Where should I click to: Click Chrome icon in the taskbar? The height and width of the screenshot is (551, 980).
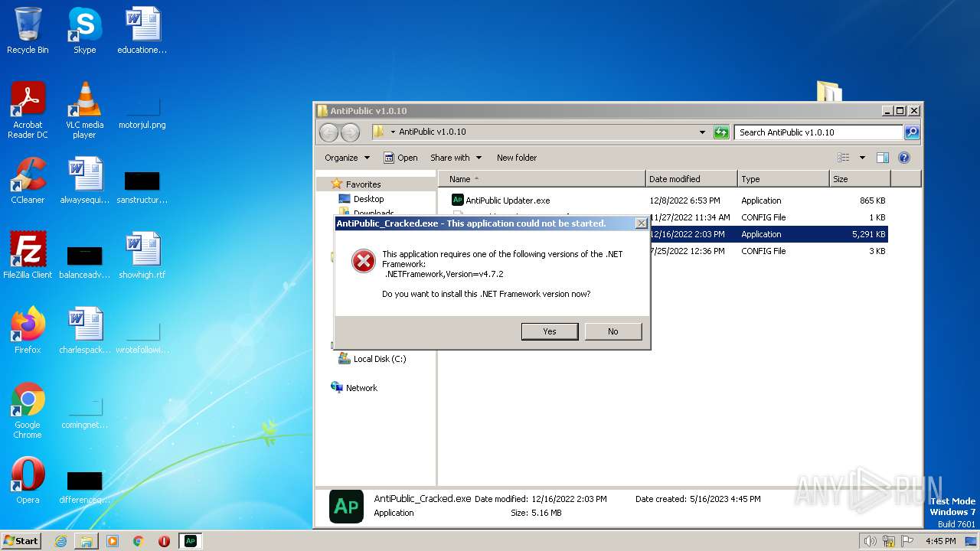pos(139,541)
